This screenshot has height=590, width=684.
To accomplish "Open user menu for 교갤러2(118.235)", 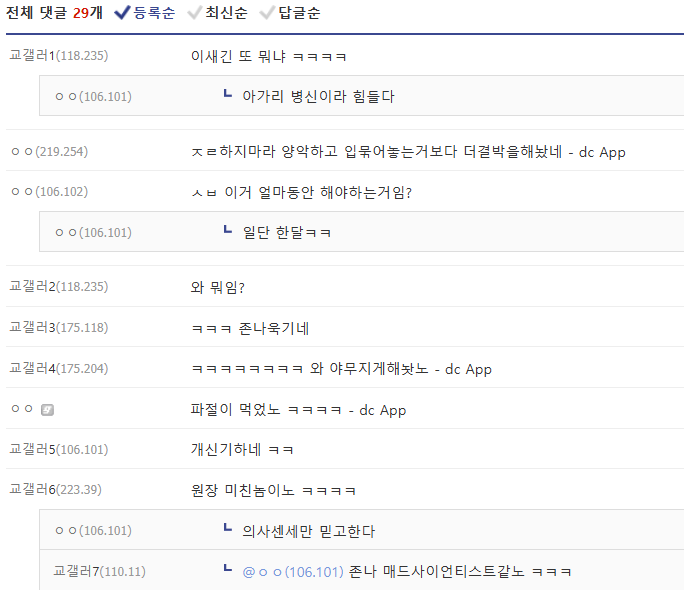I will tap(58, 287).
